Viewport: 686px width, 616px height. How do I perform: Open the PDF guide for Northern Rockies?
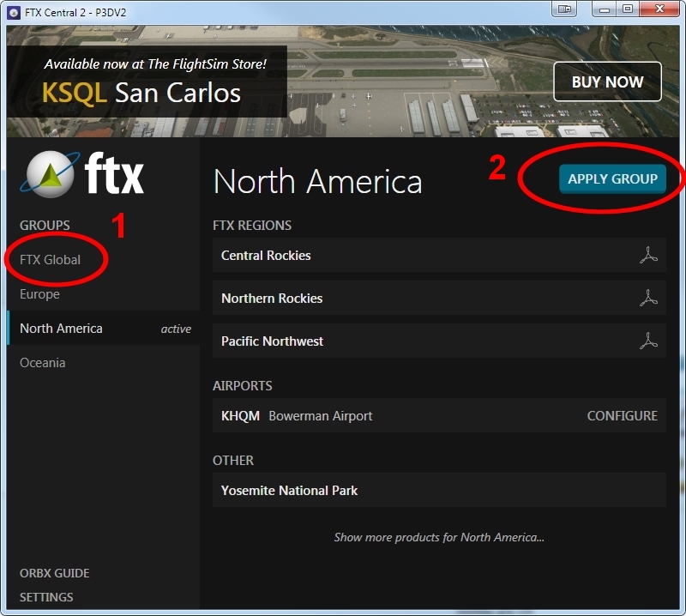648,299
